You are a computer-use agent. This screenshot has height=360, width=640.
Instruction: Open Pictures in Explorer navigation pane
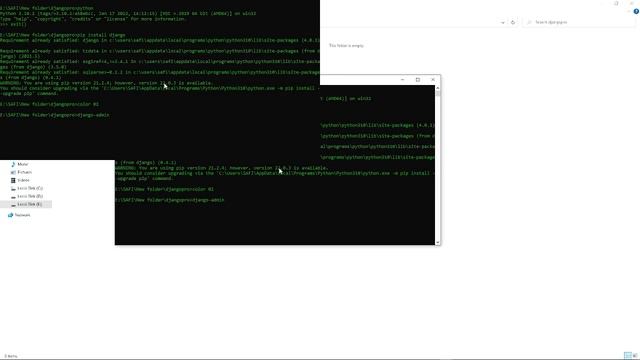tap(24, 172)
